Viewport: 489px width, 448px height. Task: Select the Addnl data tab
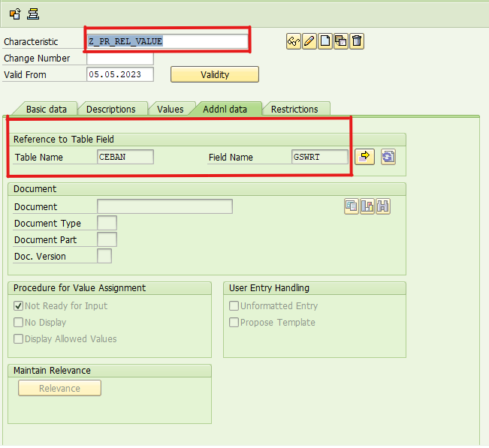[x=225, y=110]
